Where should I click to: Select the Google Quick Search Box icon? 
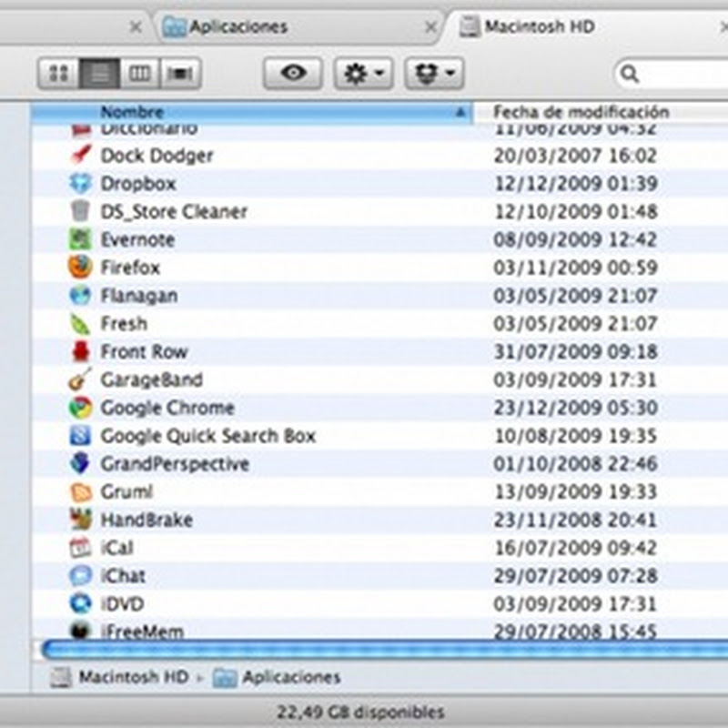(x=80, y=436)
